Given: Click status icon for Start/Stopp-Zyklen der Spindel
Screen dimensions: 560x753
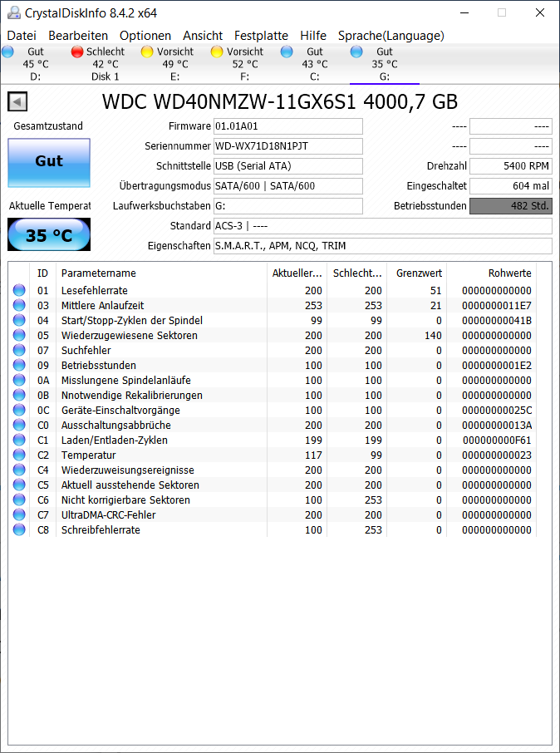Looking at the screenshot, I should pos(19,320).
